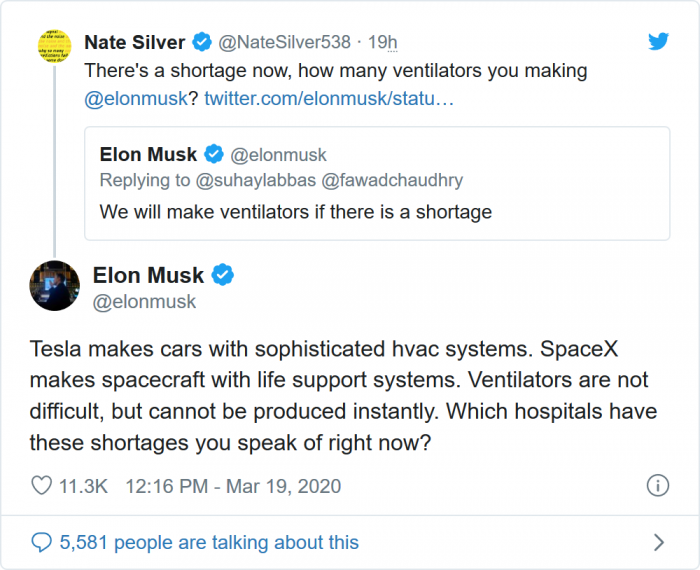This screenshot has width=700, height=570.
Task: Click the 12:16 PM - Mar 19, 2020 timestamp
Action: 233,487
